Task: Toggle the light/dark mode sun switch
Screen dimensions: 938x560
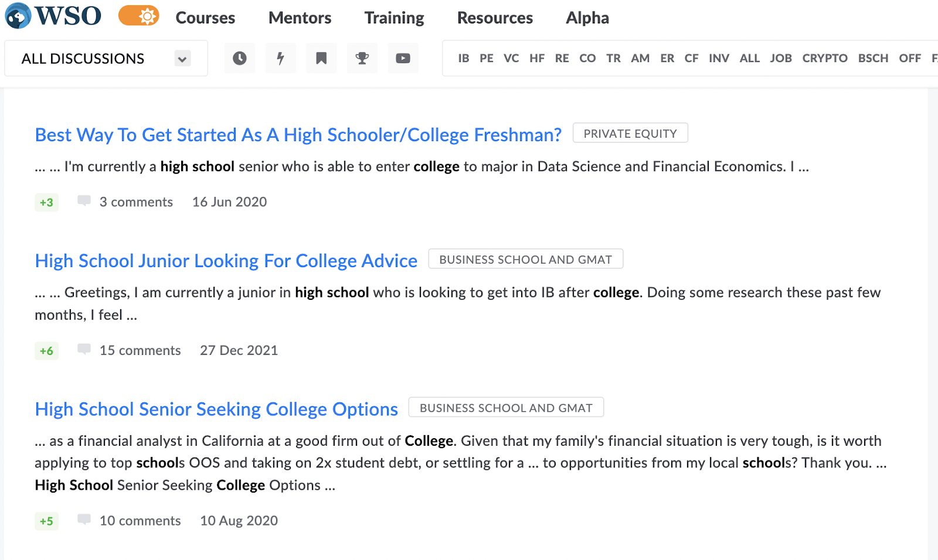Action: (x=139, y=16)
